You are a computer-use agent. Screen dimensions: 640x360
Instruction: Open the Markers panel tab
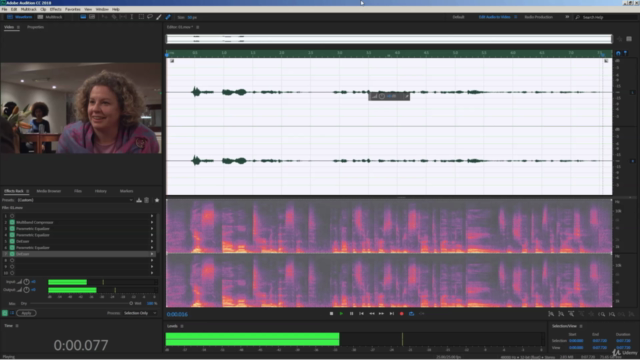(127, 191)
